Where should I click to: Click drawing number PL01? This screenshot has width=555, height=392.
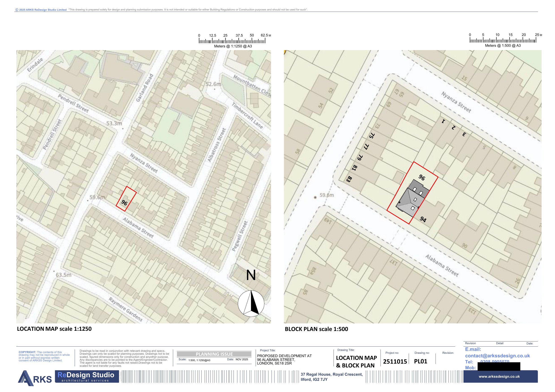[421, 361]
